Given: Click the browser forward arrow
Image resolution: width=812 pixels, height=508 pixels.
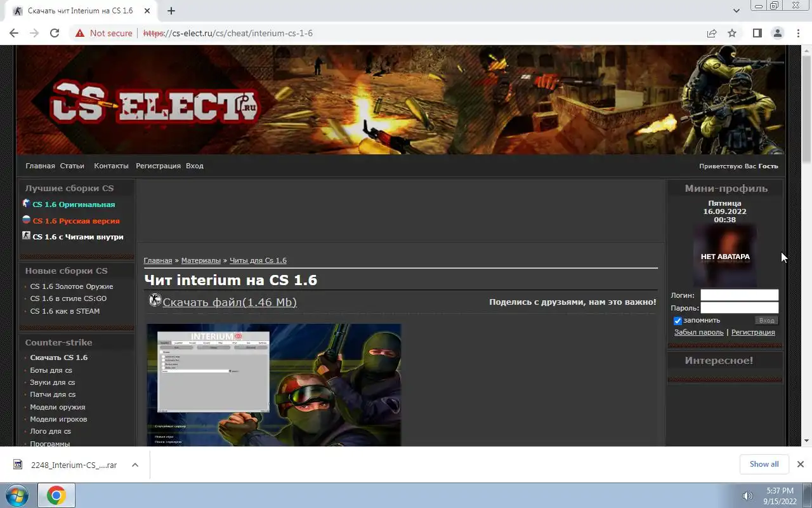Looking at the screenshot, I should point(34,33).
